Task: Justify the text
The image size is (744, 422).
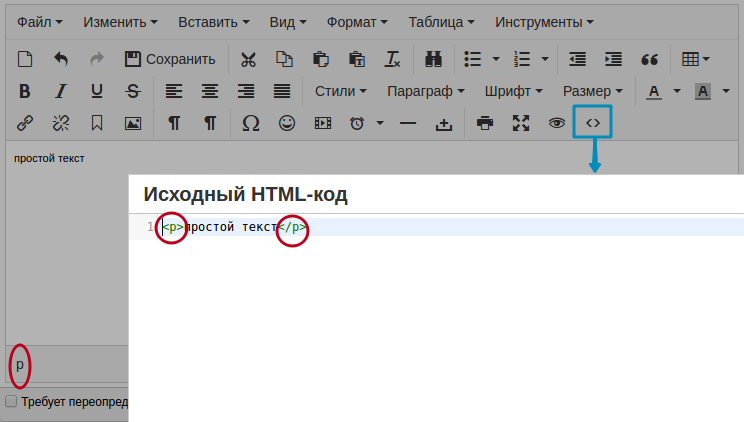Action: tap(282, 91)
